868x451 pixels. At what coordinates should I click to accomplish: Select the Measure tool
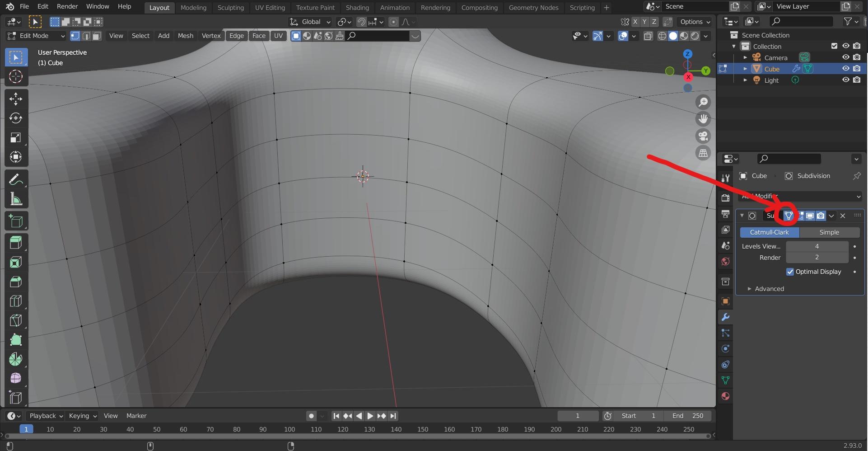(16, 199)
